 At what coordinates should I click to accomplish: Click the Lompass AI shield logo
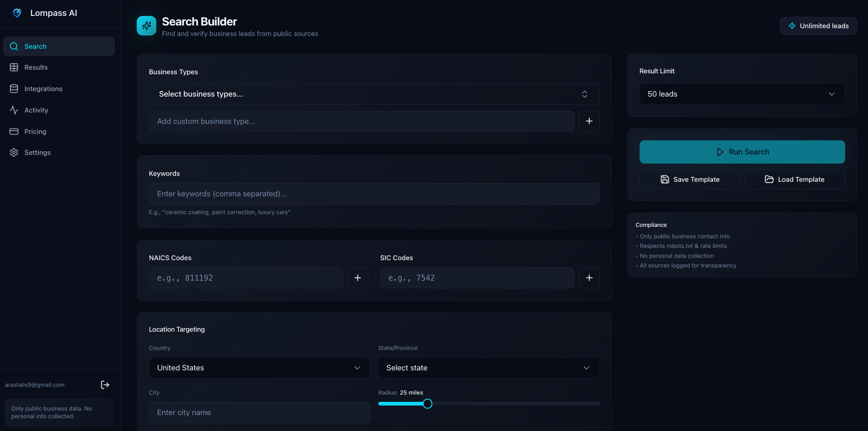pos(17,13)
